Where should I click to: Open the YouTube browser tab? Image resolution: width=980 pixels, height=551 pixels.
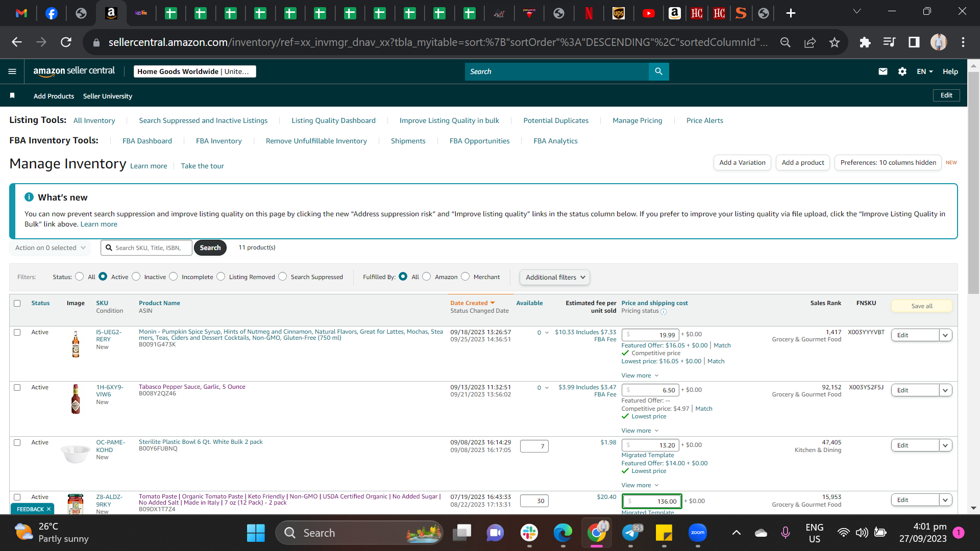click(649, 13)
